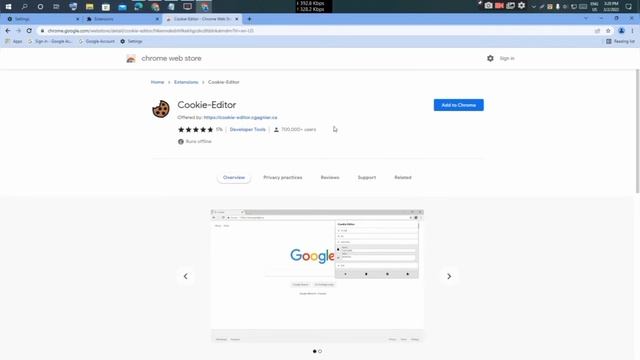Open the Apps bookmark shortcut

click(14, 41)
